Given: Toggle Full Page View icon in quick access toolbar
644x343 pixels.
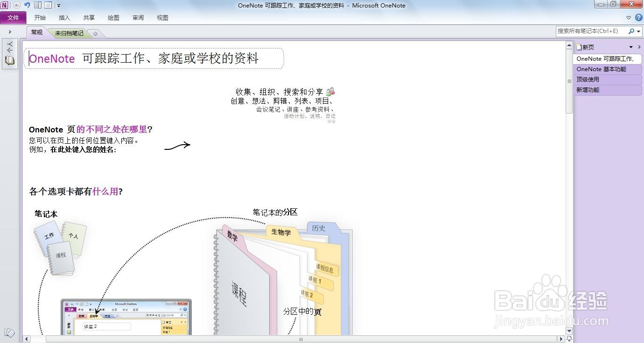Looking at the screenshot, I should tap(48, 5).
